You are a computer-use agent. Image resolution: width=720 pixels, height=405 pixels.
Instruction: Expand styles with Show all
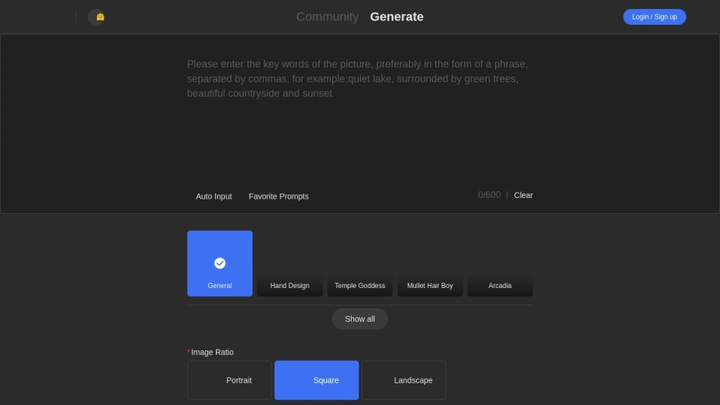360,319
